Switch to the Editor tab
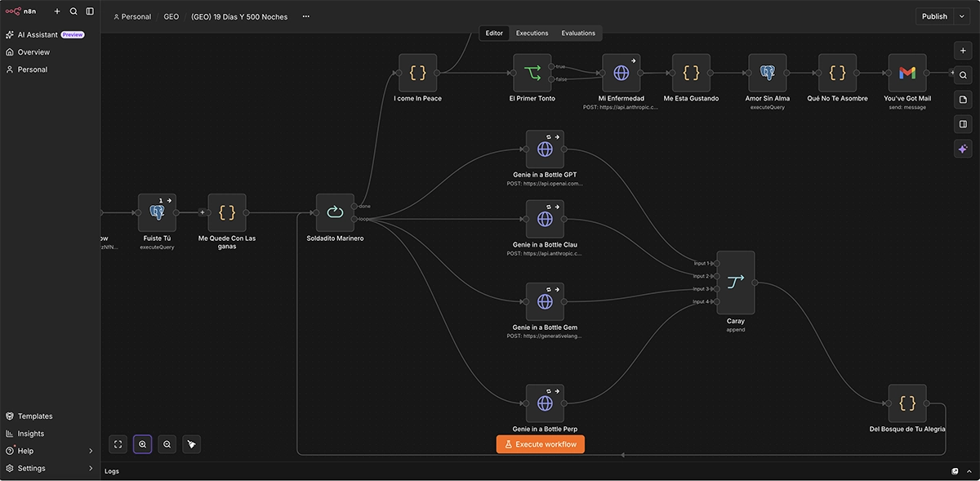 (x=494, y=33)
